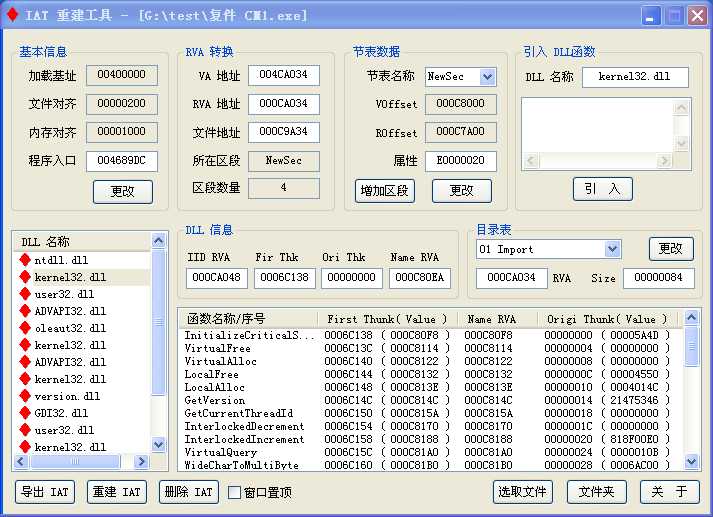Click 更改 button in 基本信息 group

pos(123,191)
